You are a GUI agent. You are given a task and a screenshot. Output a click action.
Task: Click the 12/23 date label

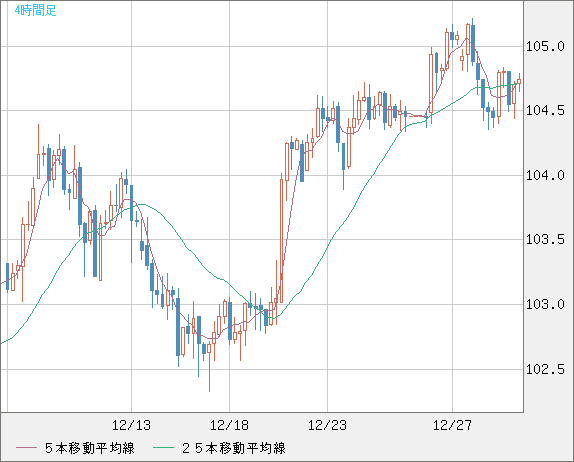328,425
